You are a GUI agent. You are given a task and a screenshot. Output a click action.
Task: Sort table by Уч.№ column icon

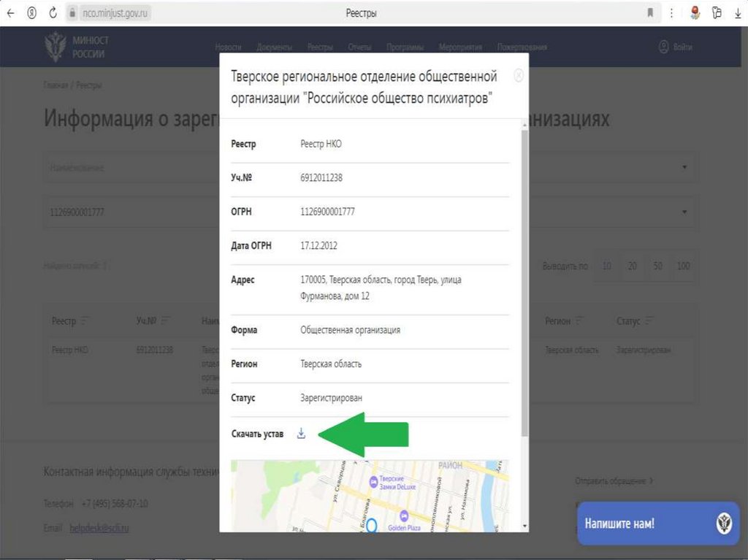click(166, 320)
